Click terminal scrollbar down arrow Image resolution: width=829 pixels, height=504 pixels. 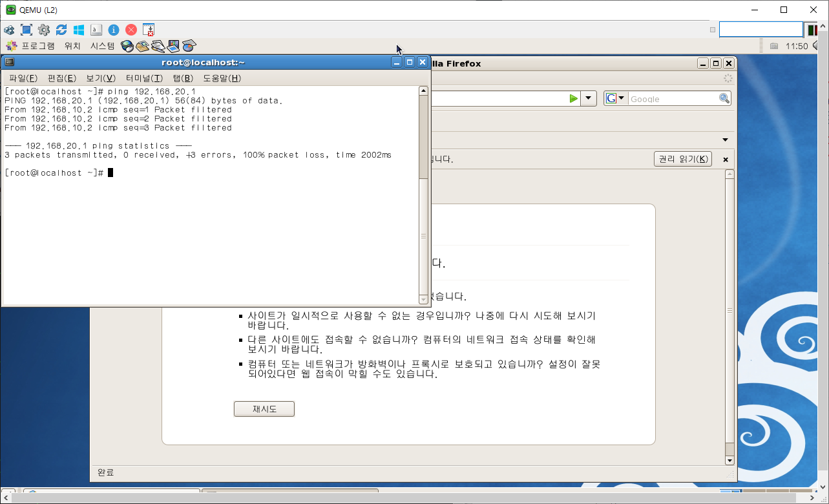(x=423, y=299)
